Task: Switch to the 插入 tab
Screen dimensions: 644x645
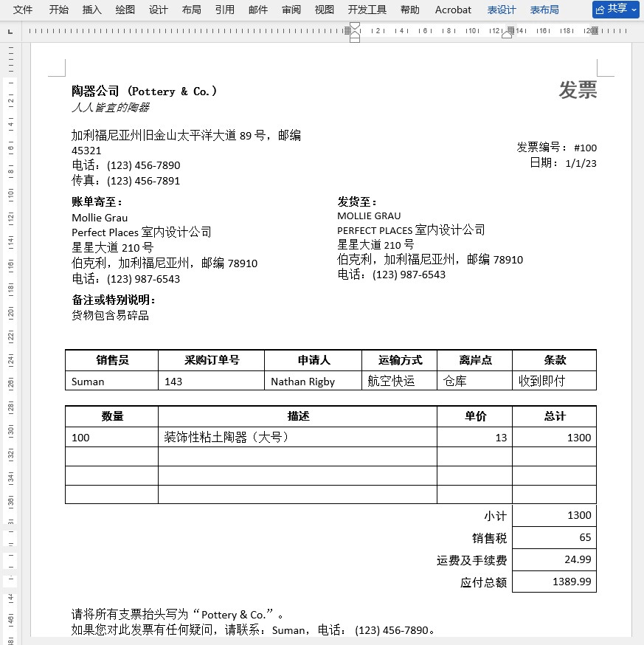Action: pyautogui.click(x=91, y=10)
